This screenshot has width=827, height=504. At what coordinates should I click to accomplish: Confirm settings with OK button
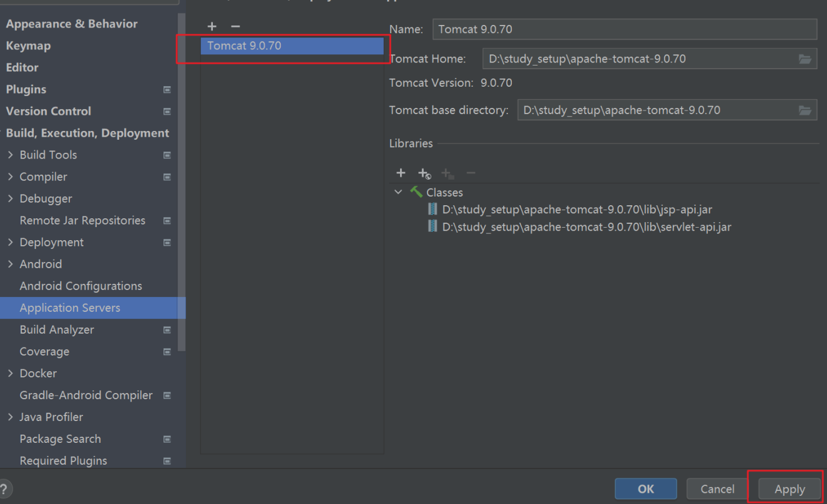(645, 489)
